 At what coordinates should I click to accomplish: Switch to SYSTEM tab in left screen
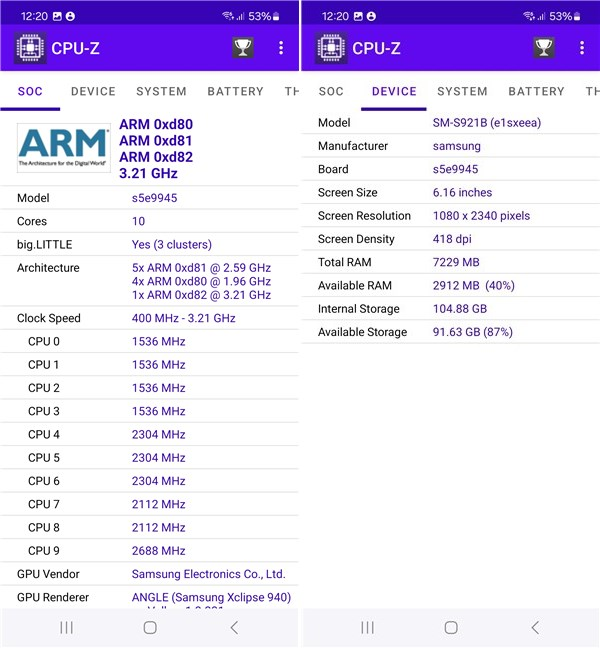pyautogui.click(x=161, y=91)
